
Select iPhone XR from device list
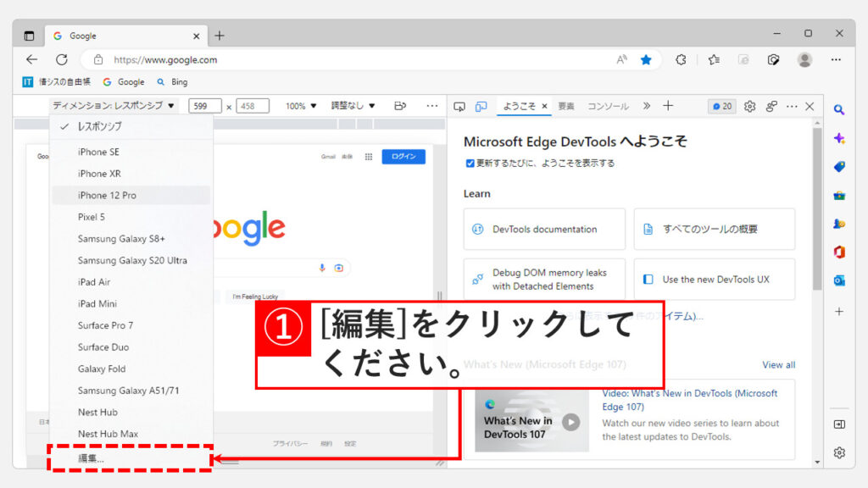pos(131,173)
